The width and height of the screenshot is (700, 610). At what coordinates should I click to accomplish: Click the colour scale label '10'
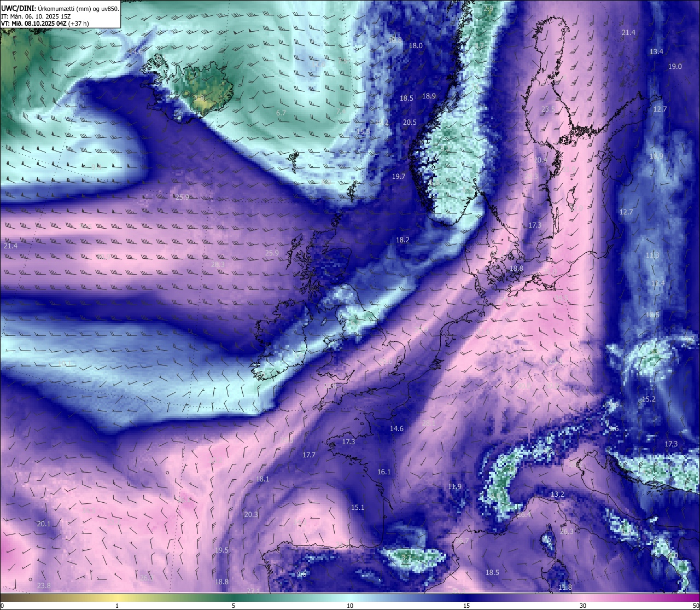[x=350, y=606]
